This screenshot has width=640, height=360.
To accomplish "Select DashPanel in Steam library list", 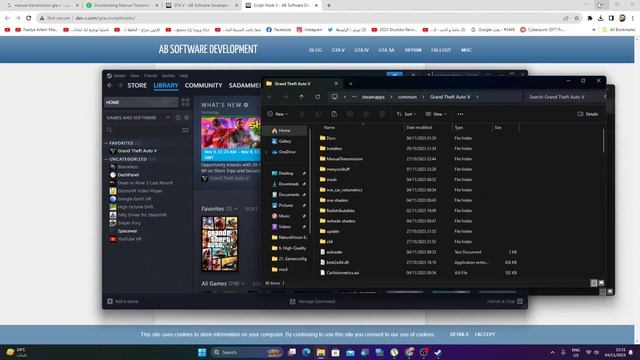I will tap(128, 175).
